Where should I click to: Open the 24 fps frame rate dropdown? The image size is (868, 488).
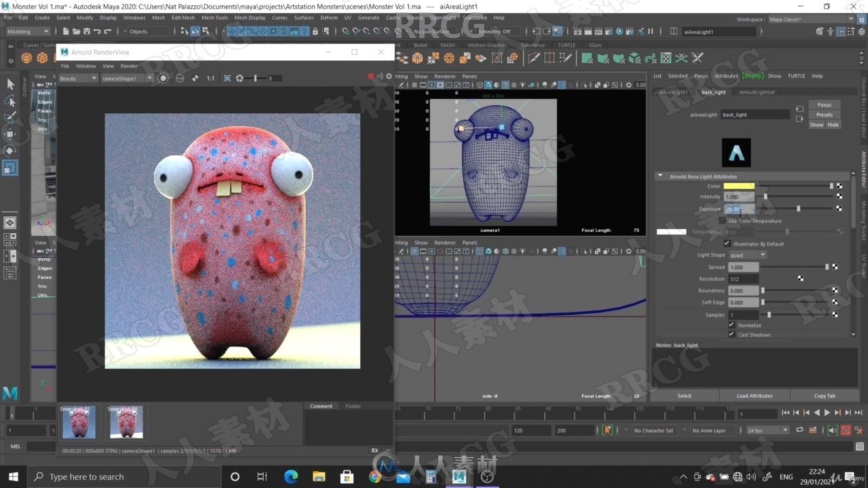pyautogui.click(x=767, y=430)
